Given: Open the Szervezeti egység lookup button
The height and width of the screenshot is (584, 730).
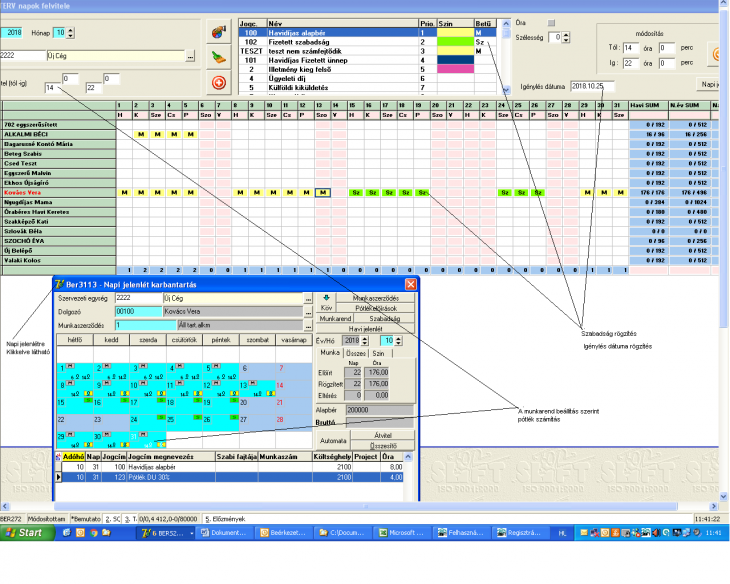Looking at the screenshot, I should (307, 298).
